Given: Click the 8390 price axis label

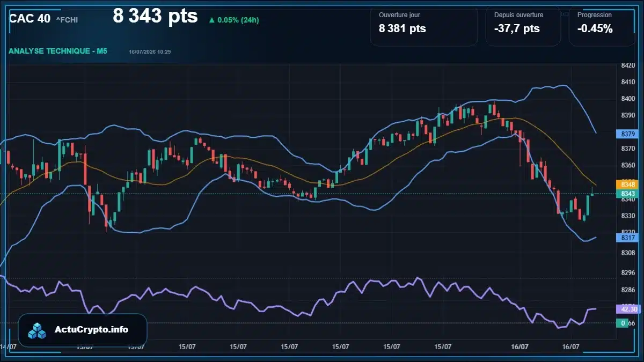Looking at the screenshot, I should tap(628, 115).
